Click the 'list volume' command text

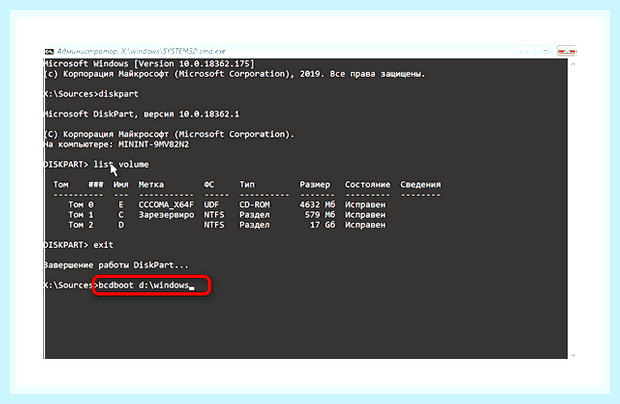[121, 164]
